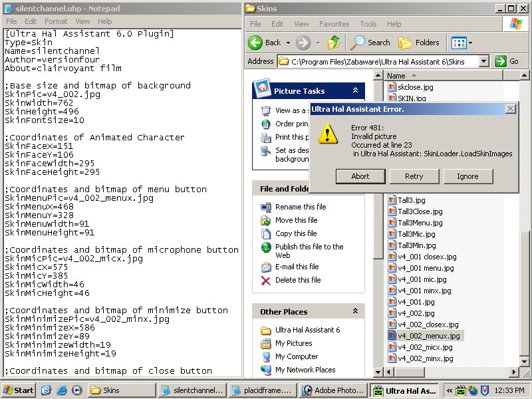The width and height of the screenshot is (532, 399).
Task: Click Abort in the error dialog
Action: pyautogui.click(x=360, y=176)
